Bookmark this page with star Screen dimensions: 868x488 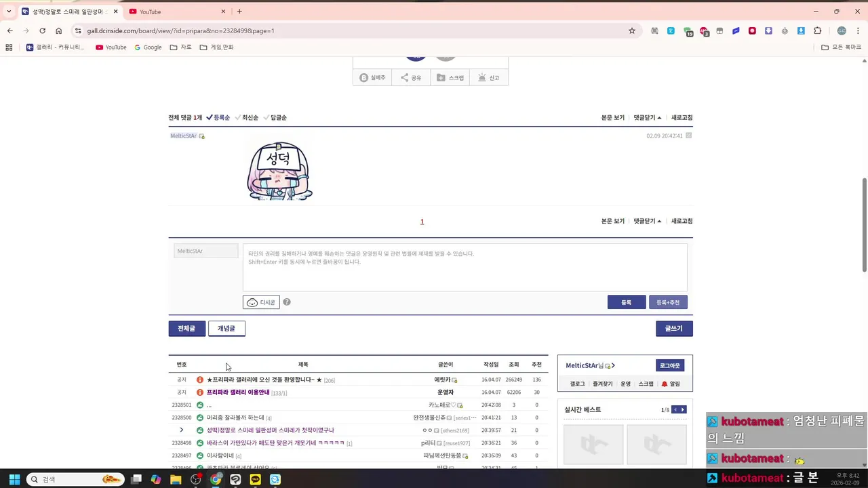[x=632, y=30]
